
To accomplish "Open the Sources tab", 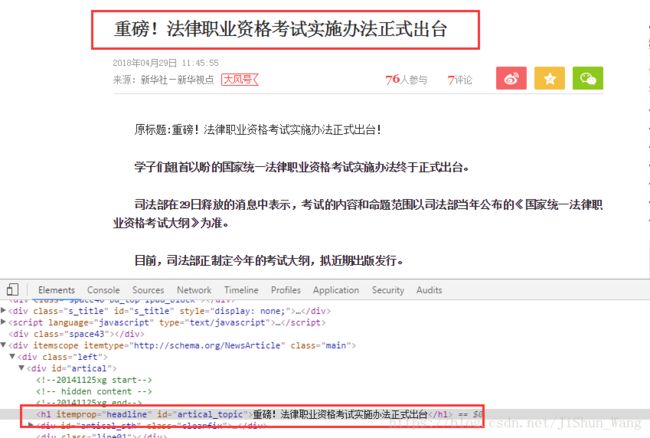I will [x=148, y=290].
